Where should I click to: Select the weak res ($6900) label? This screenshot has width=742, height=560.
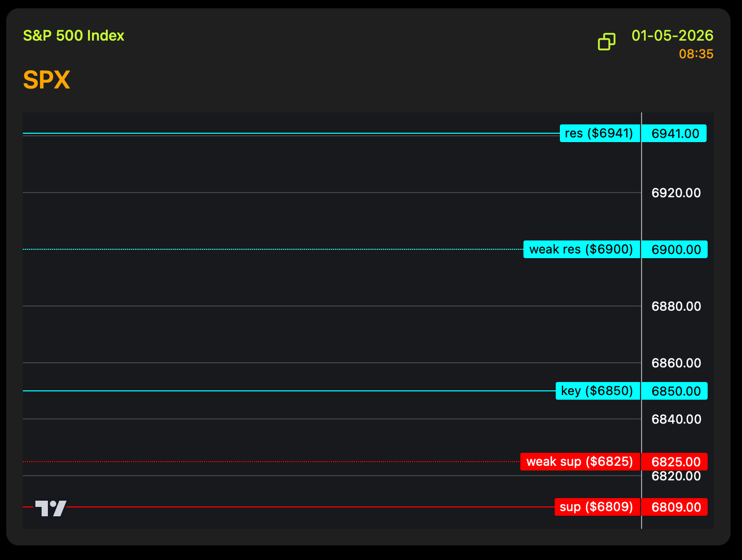(x=581, y=249)
